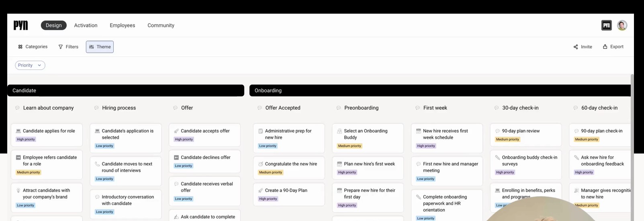Toggle the Theme button
The height and width of the screenshot is (221, 644).
click(x=100, y=47)
